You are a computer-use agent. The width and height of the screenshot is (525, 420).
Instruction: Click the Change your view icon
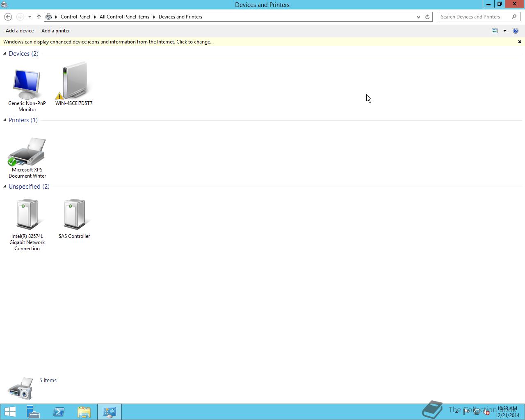tap(495, 31)
